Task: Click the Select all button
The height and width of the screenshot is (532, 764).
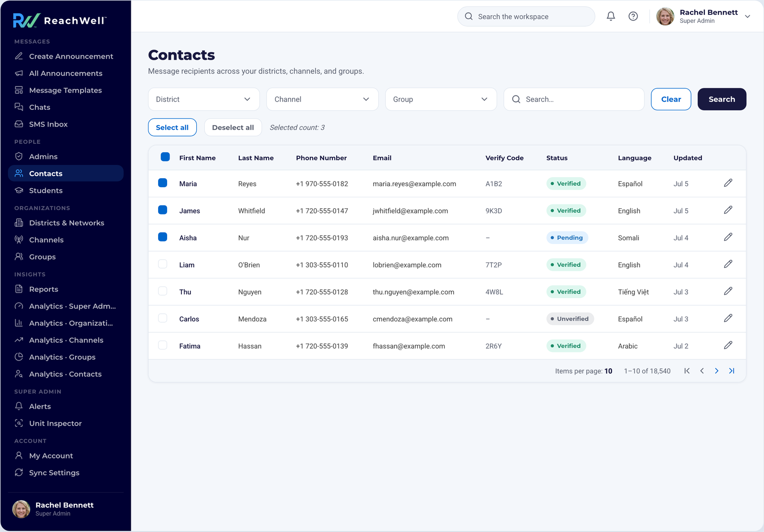Action: [x=172, y=128]
